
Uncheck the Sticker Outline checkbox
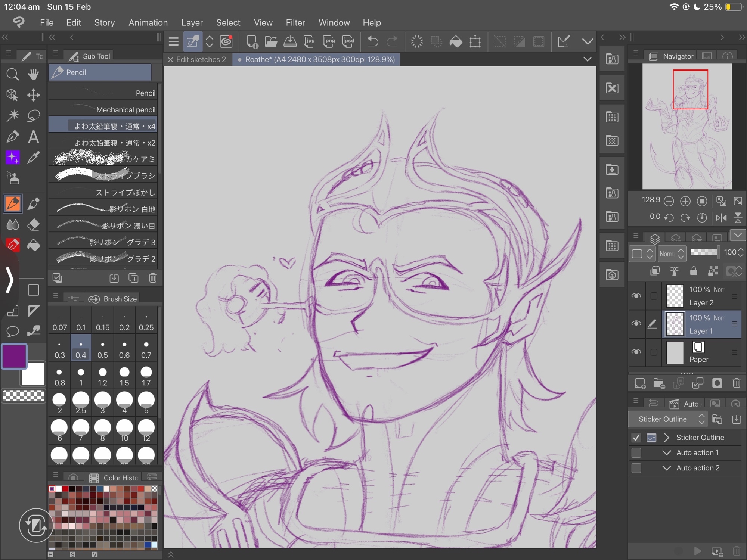(636, 438)
